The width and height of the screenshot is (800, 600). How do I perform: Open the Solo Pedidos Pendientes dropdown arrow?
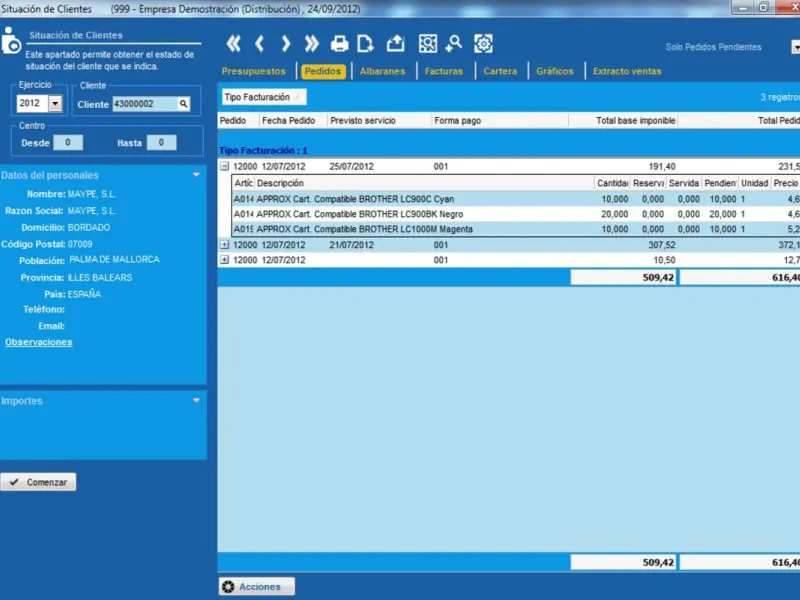pyautogui.click(x=795, y=47)
